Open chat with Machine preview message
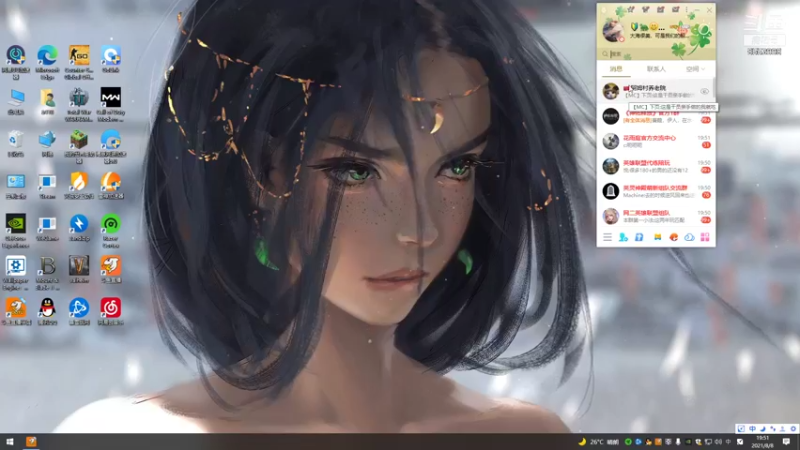This screenshot has width=800, height=450. click(x=656, y=191)
